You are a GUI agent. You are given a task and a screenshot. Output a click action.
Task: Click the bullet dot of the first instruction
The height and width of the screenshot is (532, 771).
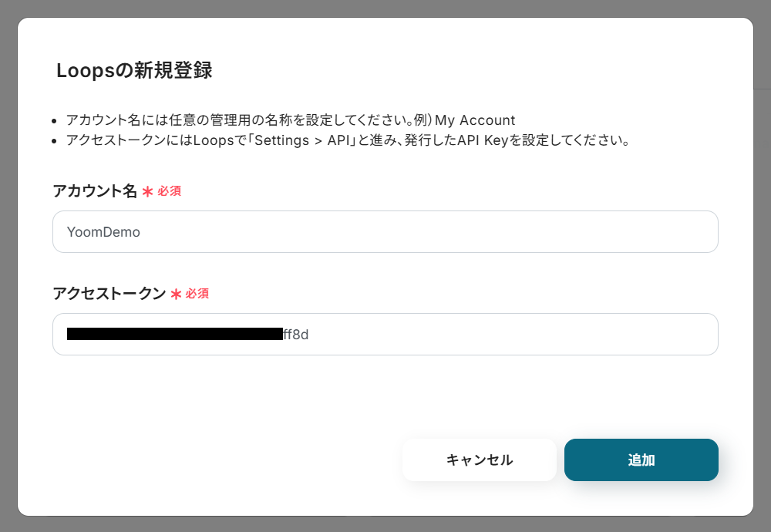click(x=53, y=121)
